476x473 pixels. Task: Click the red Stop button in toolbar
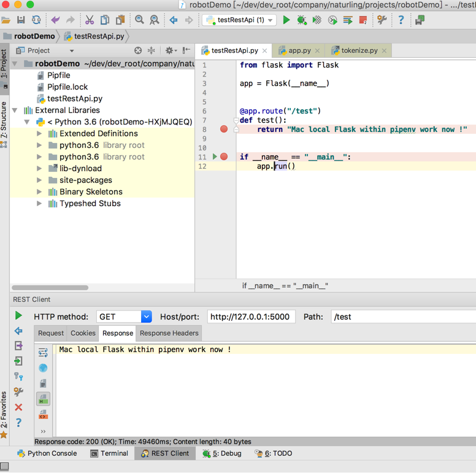click(x=363, y=20)
